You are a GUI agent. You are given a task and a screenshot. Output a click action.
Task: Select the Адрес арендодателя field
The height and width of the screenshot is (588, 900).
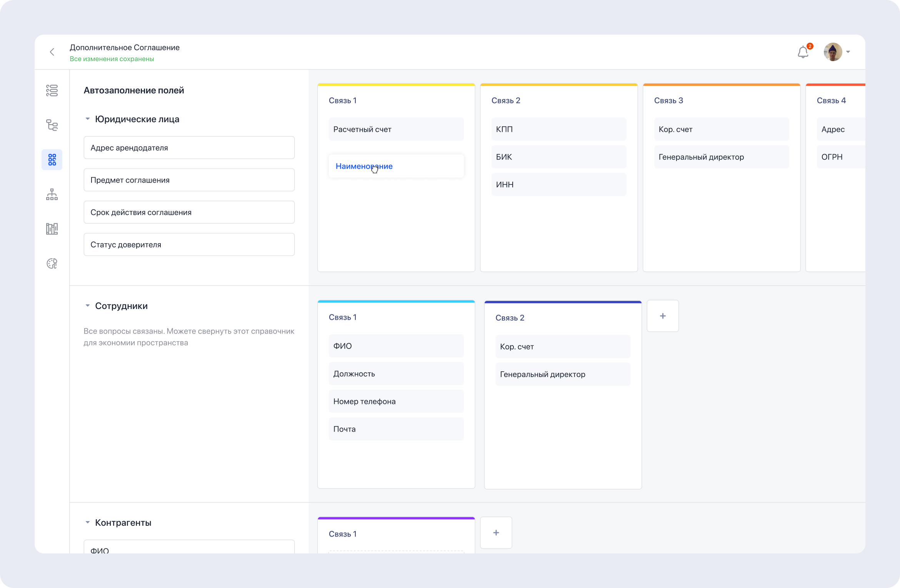[x=189, y=148]
